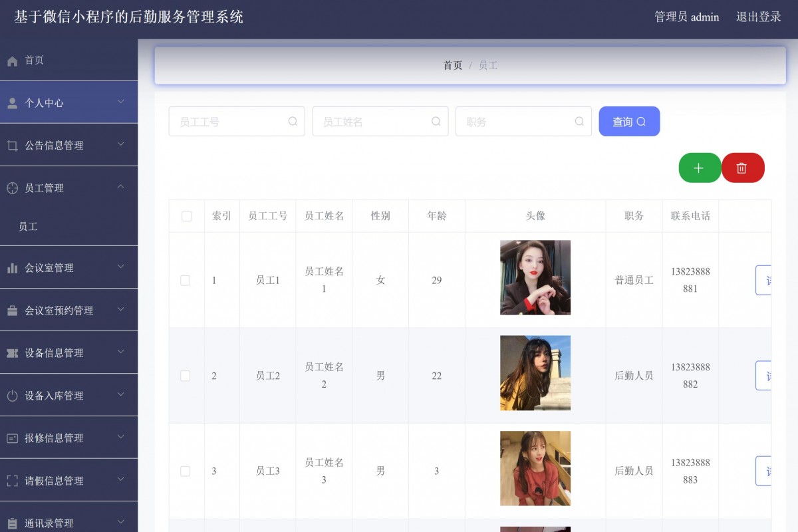Screen dimensions: 798x532
Task: Click the home icon next to 首页
Action: click(11, 60)
